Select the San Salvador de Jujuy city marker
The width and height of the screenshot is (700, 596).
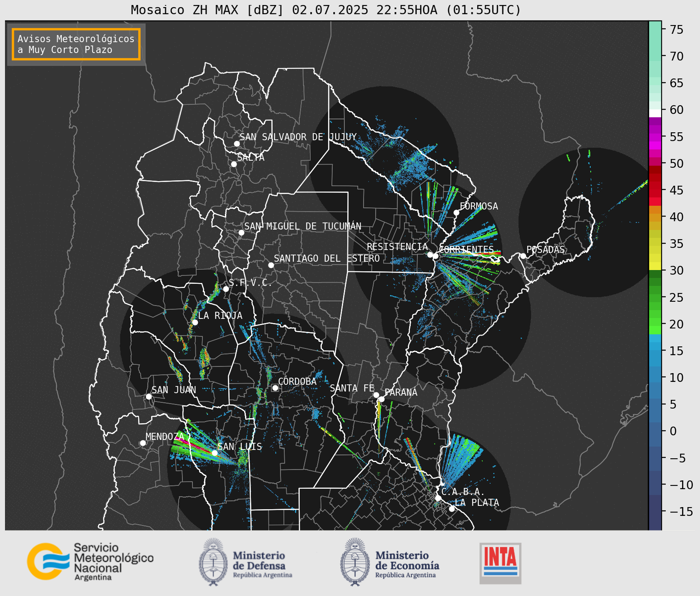click(237, 144)
